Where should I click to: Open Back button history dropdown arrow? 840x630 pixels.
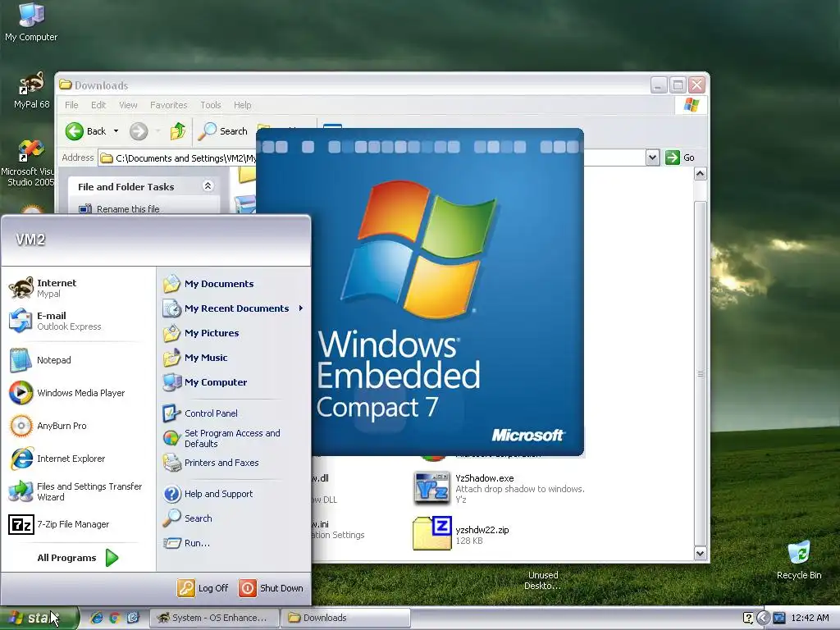116,131
